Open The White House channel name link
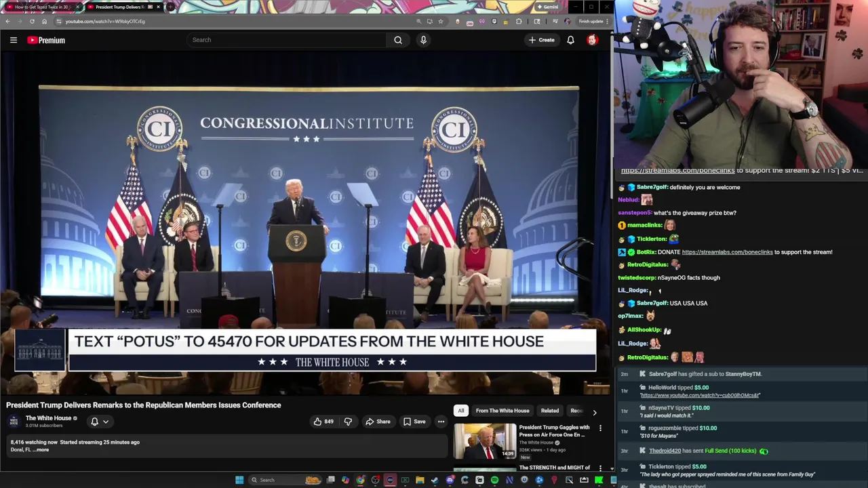The height and width of the screenshot is (488, 868). 48,418
